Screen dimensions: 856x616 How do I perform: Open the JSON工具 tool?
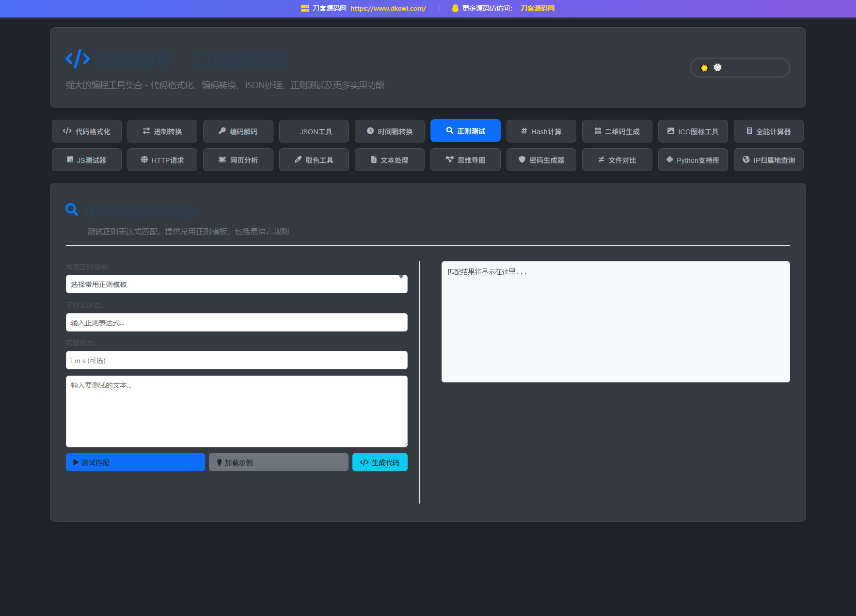pos(314,131)
